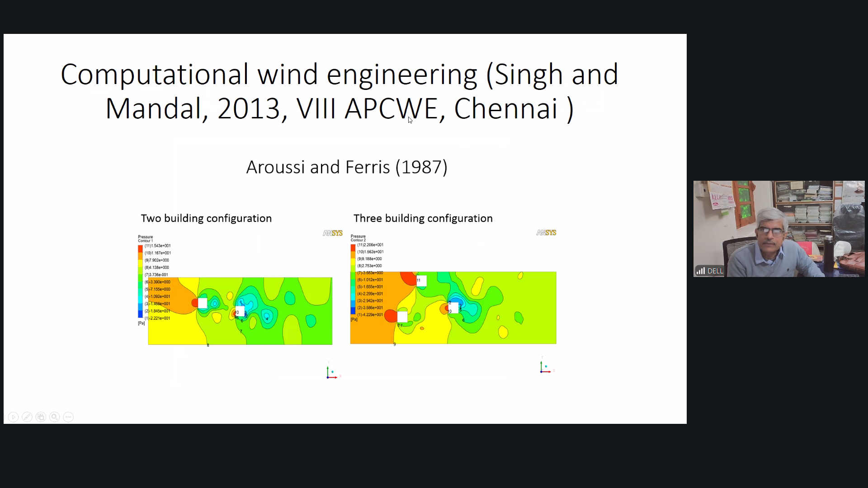Open the pen and laser pointer tools
This screenshot has height=488, width=868.
click(x=27, y=417)
